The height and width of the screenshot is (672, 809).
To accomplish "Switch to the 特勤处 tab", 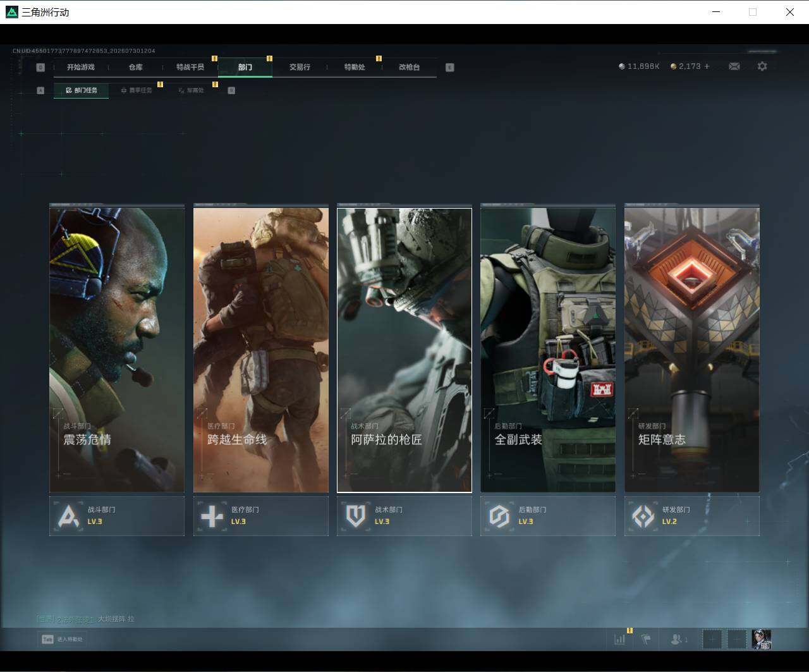I will (x=355, y=67).
